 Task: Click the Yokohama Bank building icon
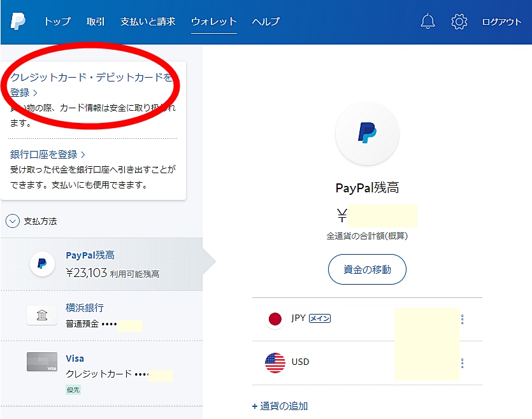42,315
